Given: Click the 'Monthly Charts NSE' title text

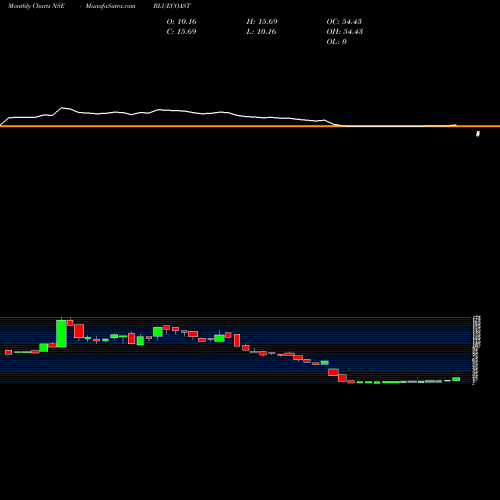Looking at the screenshot, I should point(36,6).
